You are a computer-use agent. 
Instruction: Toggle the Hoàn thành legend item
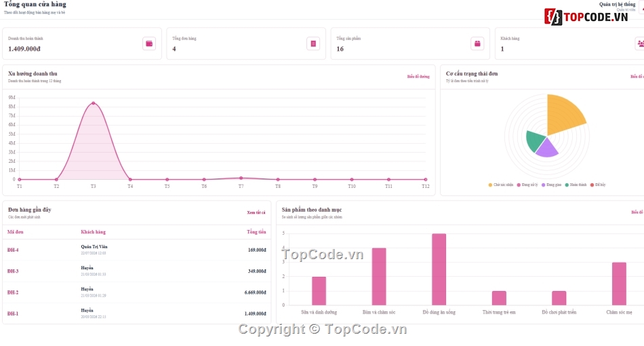point(576,185)
